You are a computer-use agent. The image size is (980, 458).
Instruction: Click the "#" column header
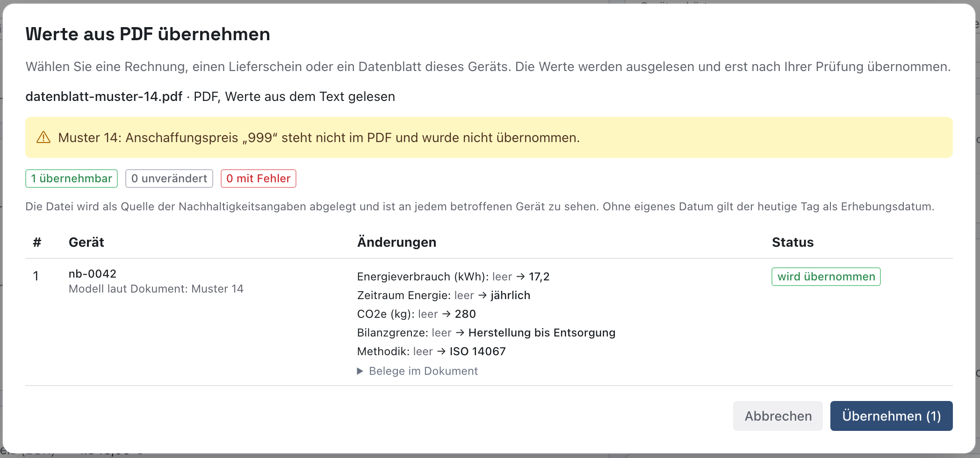(x=37, y=242)
